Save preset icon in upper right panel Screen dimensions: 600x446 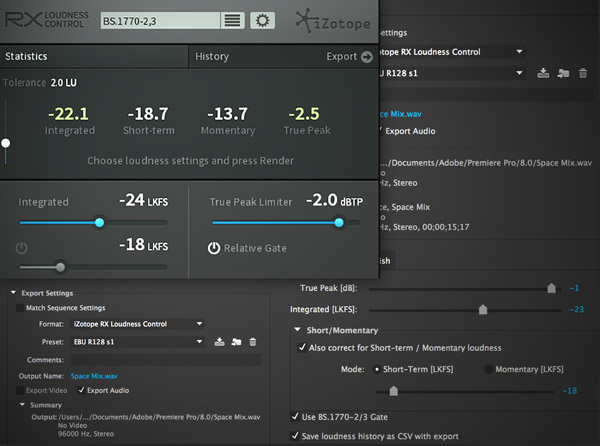543,73
